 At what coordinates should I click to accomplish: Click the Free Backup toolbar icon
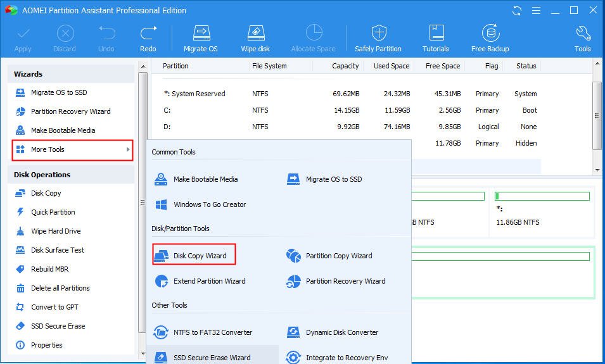pyautogui.click(x=490, y=38)
